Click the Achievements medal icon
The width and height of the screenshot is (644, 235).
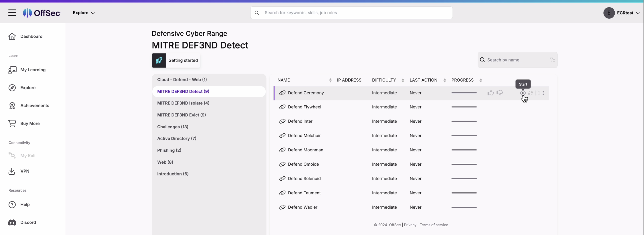coord(12,106)
